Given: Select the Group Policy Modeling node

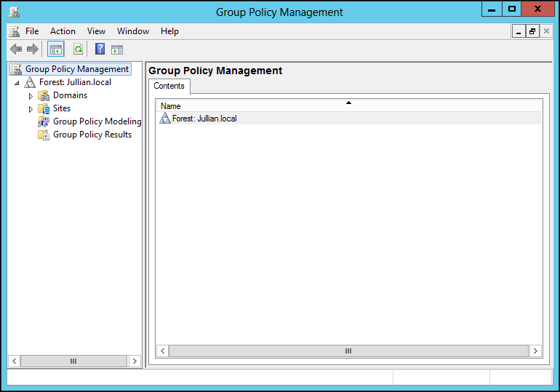Looking at the screenshot, I should [x=96, y=121].
